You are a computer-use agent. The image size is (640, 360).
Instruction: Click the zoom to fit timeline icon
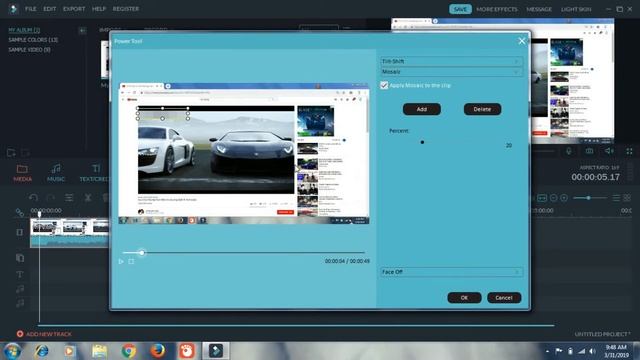[x=542, y=198]
